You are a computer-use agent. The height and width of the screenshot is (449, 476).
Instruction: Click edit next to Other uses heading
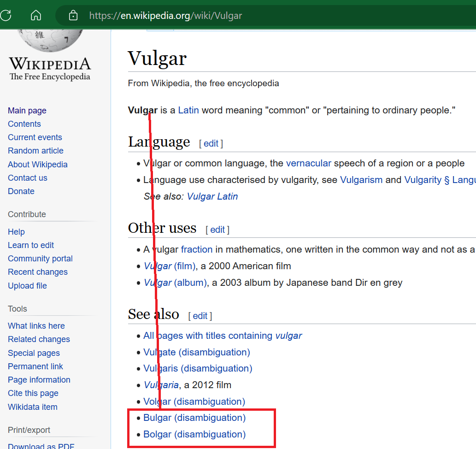pos(217,230)
